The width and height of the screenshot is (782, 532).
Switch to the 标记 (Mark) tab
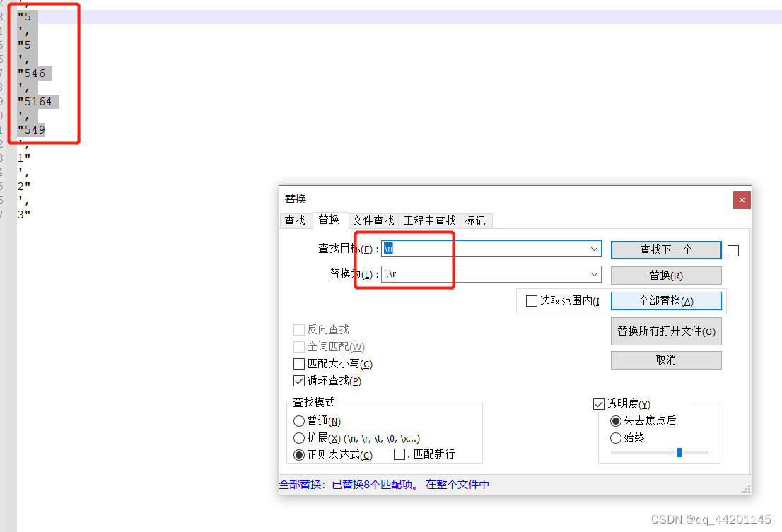coord(475,220)
